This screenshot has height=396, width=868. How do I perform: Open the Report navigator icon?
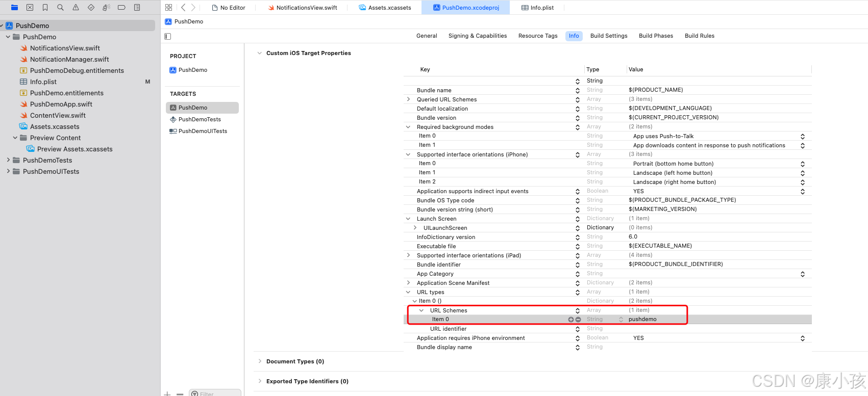click(x=137, y=8)
